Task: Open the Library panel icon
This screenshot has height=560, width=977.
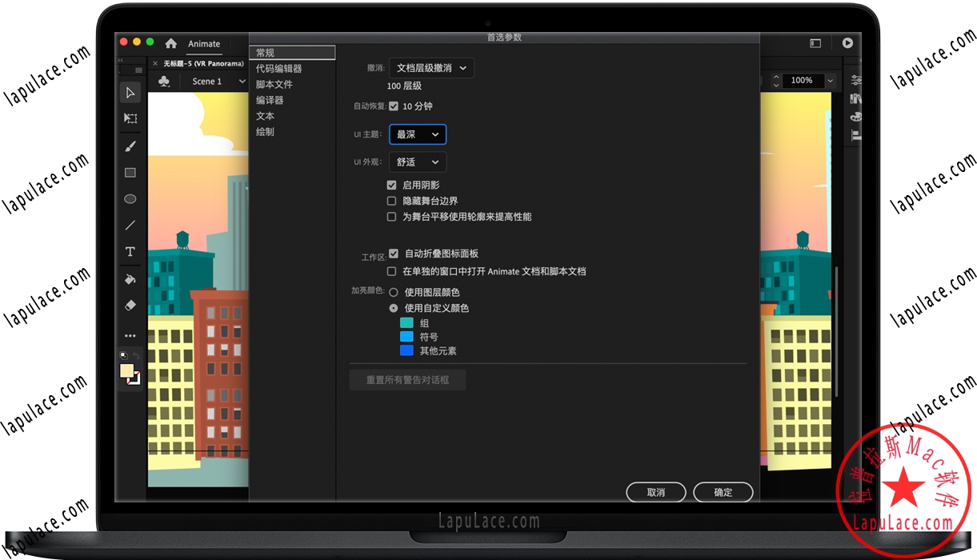Action: [x=855, y=98]
